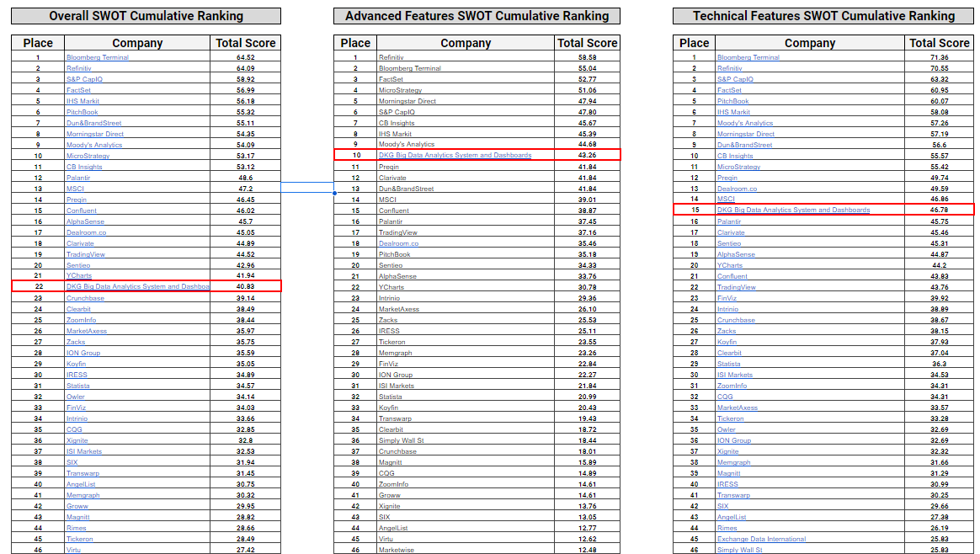Viewport: 980px width, 554px height.
Task: Click Marketwise link in Advanced Features table
Action: [x=396, y=551]
